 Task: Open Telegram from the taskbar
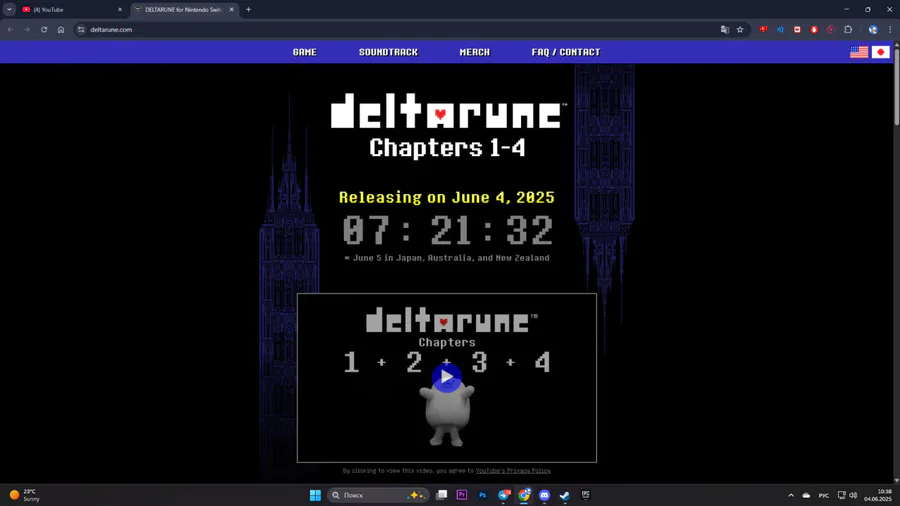tap(503, 495)
